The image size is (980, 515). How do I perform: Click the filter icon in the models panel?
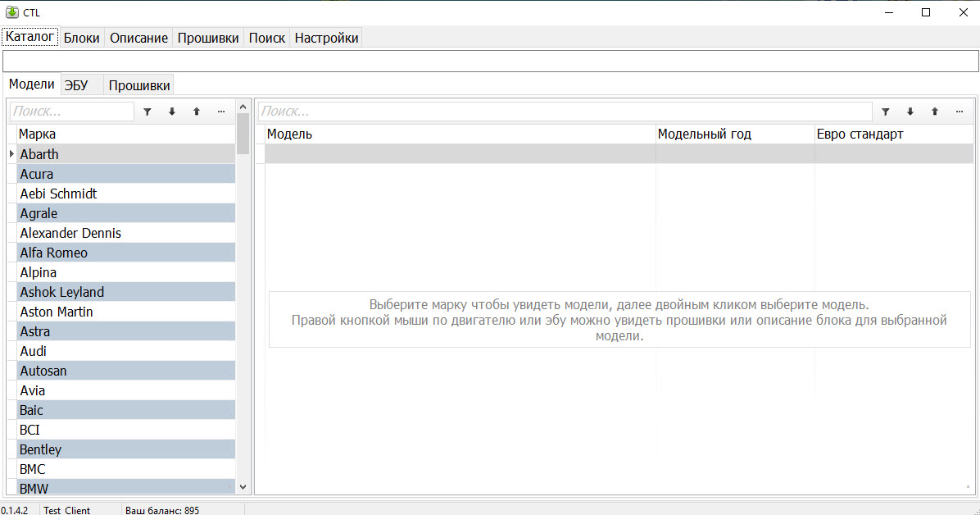coord(885,112)
